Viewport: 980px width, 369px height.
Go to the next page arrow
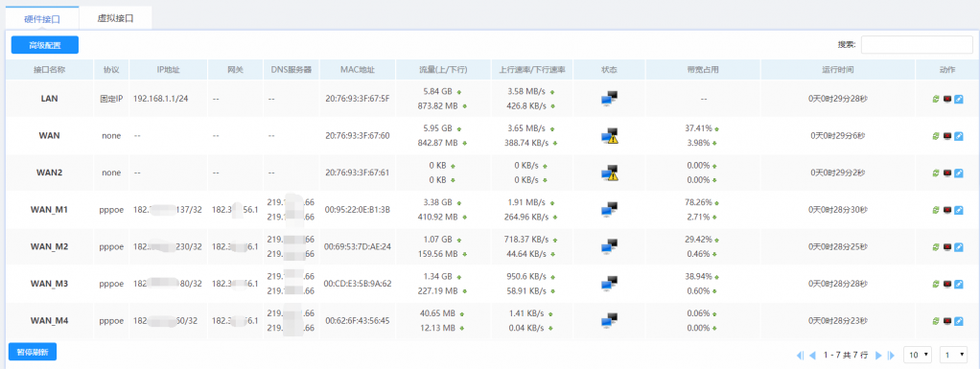(x=878, y=356)
